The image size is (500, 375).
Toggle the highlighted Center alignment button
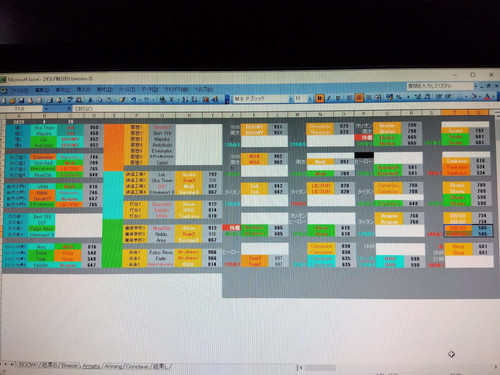coord(359,98)
